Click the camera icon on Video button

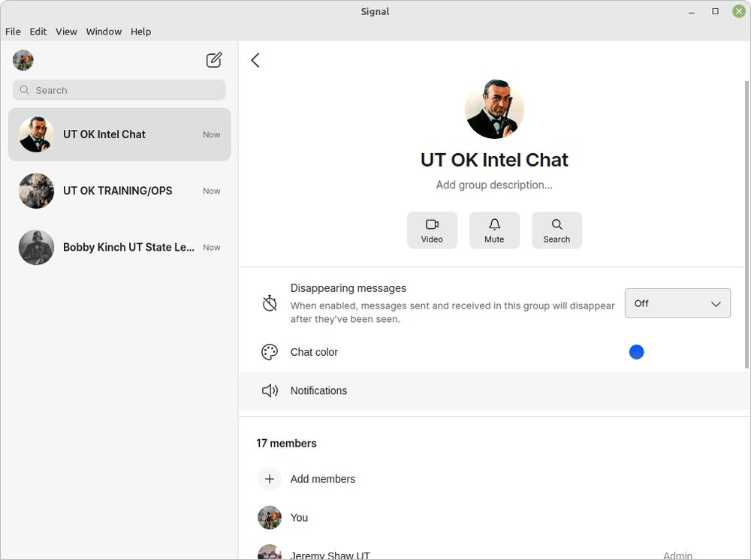[x=432, y=224]
